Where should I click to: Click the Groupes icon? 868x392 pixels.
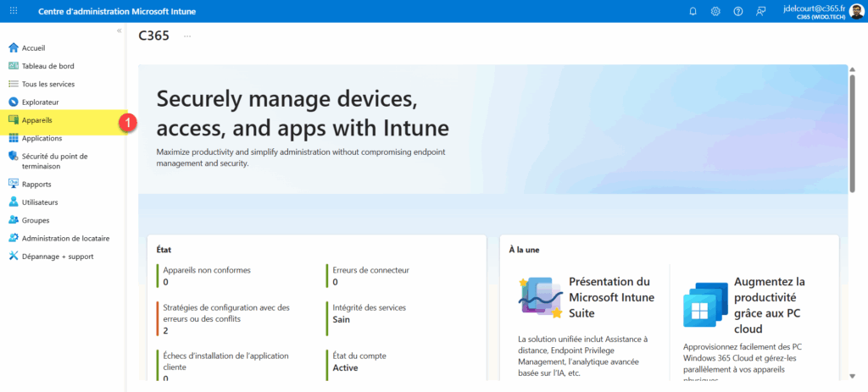(14, 220)
